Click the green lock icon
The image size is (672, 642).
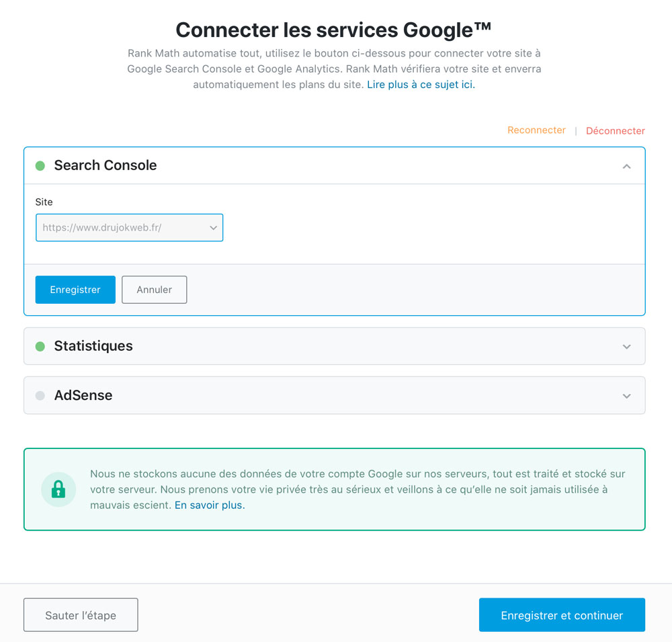[58, 489]
